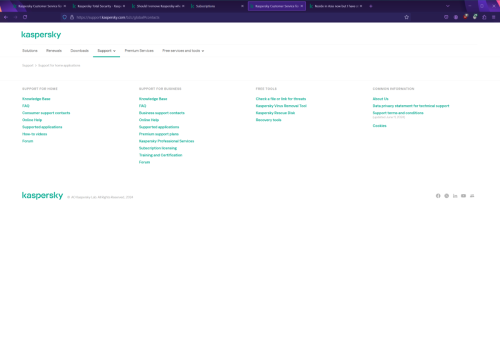
Task: Click the padlock icon in the address bar
Action: tap(72, 17)
